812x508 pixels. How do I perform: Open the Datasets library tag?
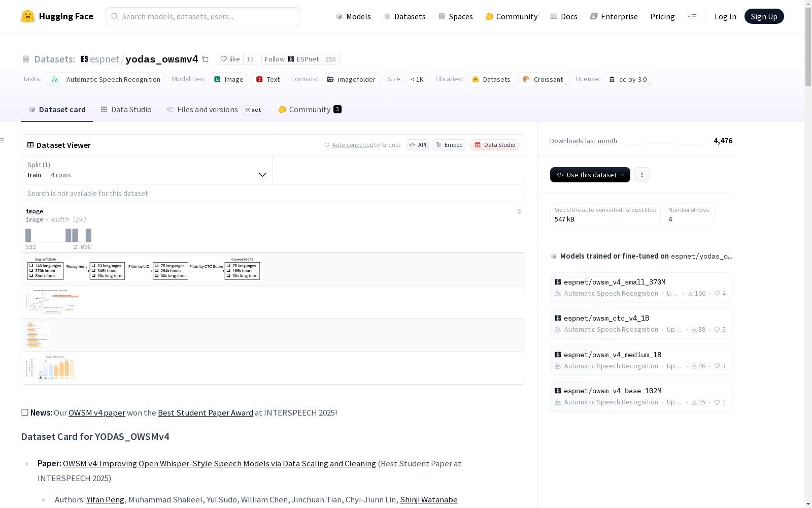(x=491, y=79)
